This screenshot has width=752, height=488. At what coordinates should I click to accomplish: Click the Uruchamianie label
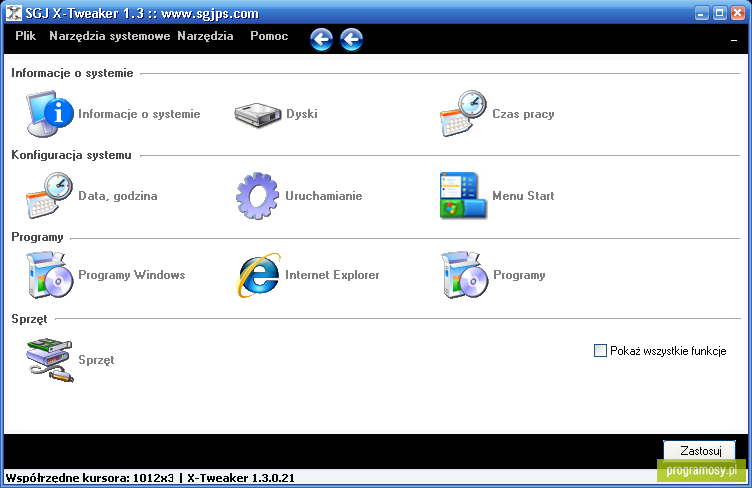point(324,196)
